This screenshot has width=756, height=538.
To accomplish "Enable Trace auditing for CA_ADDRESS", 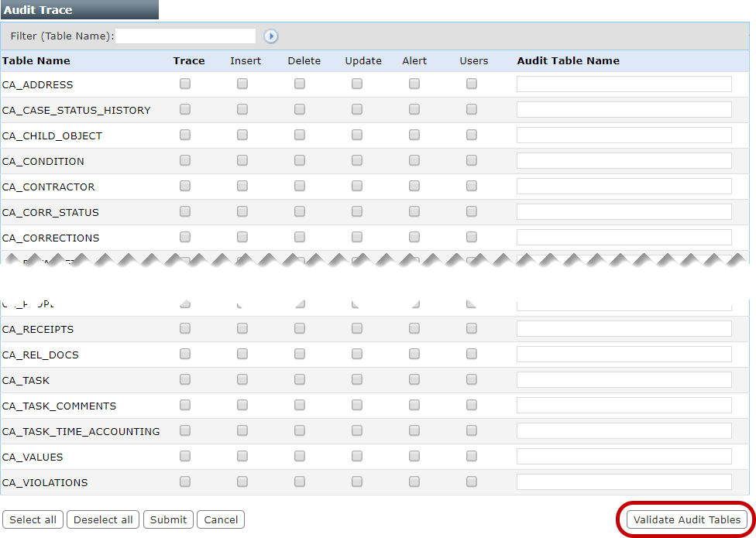I will coord(184,84).
